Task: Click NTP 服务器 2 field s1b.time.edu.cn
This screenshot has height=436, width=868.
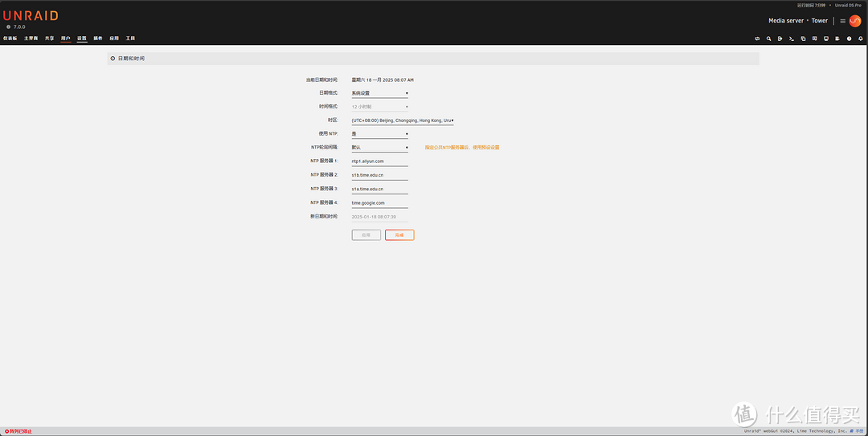Action: click(x=379, y=175)
